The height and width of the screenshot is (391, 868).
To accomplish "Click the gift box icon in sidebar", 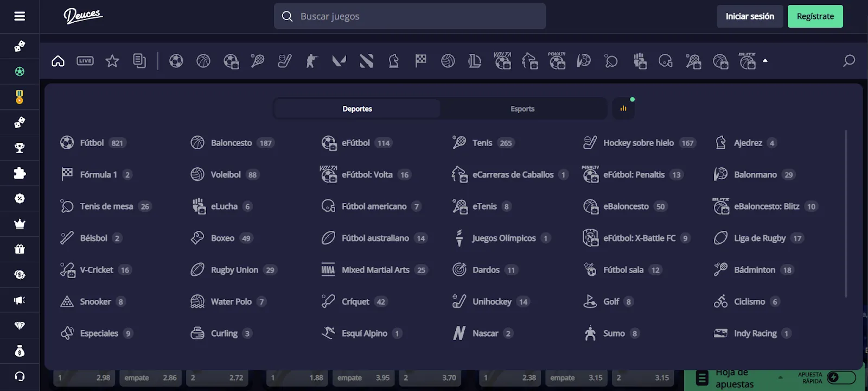I will click(x=20, y=249).
